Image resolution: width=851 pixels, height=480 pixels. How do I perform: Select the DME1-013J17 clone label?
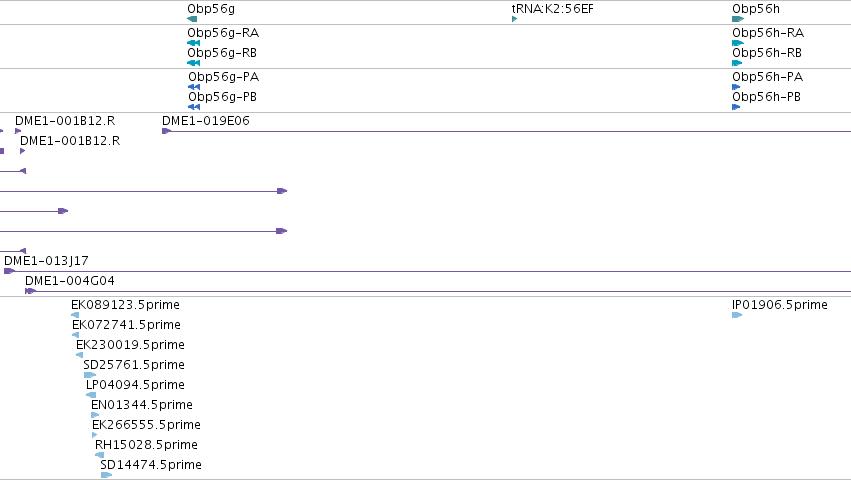pos(46,261)
